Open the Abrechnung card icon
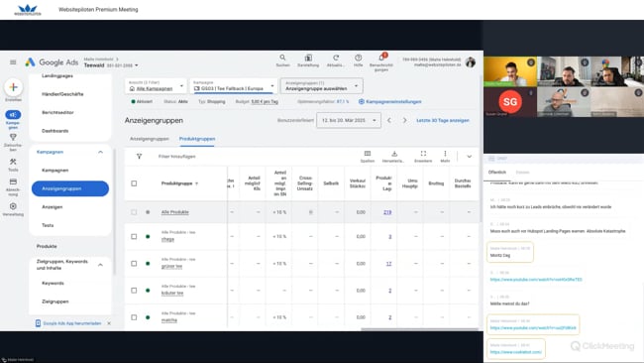 point(13,181)
